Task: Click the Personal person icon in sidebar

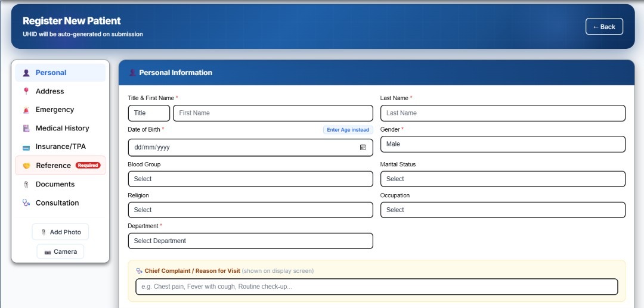Action: 26,73
